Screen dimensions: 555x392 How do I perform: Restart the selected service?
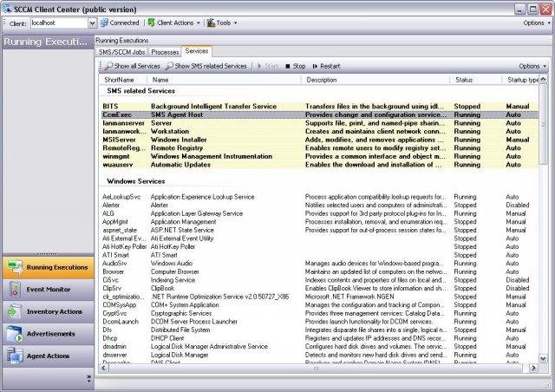click(326, 66)
